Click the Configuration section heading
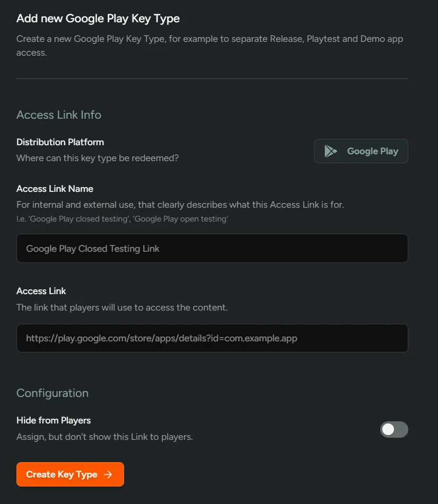 tap(52, 393)
